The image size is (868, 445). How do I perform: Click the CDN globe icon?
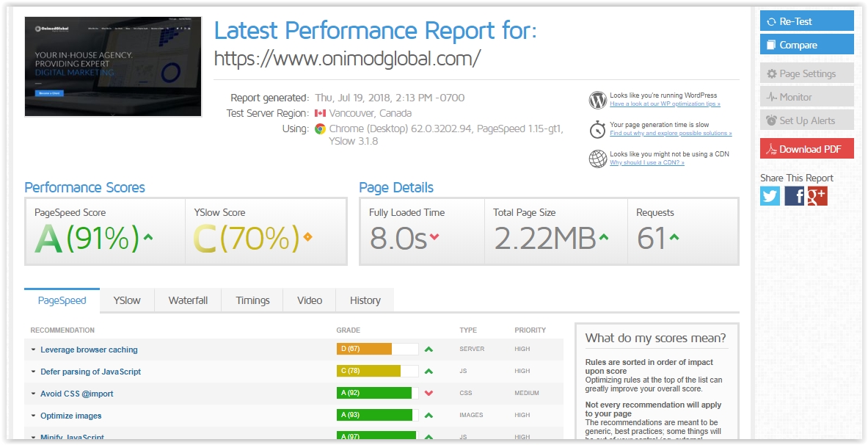point(597,159)
